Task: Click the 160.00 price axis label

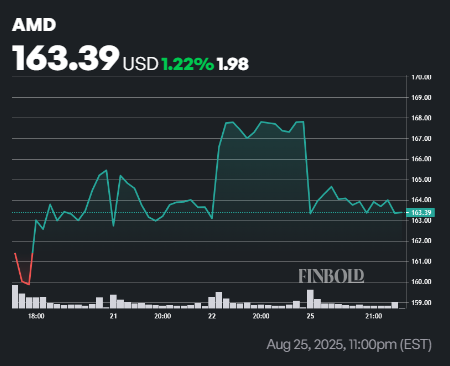Action: 421,282
